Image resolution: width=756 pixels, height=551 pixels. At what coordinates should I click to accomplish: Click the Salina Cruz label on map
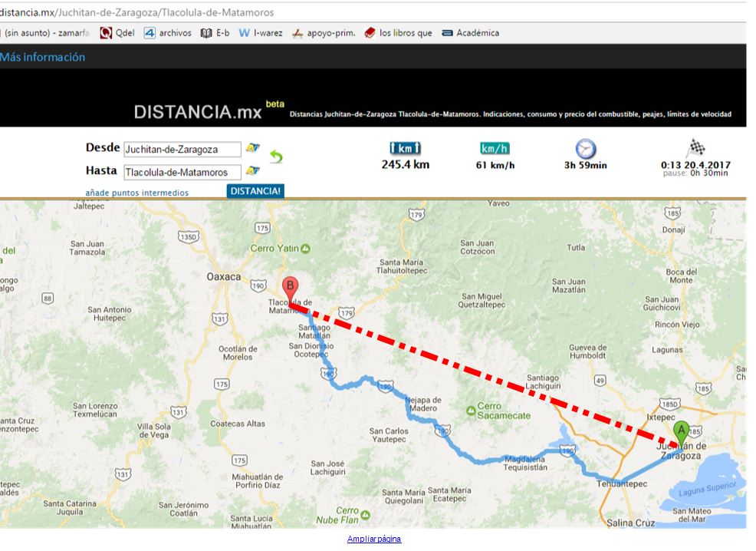point(631,523)
